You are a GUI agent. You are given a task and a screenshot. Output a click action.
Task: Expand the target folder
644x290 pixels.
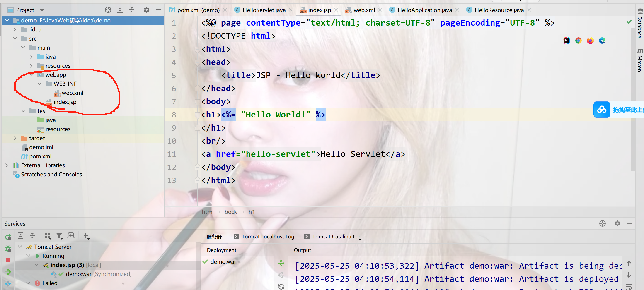[x=15, y=138]
